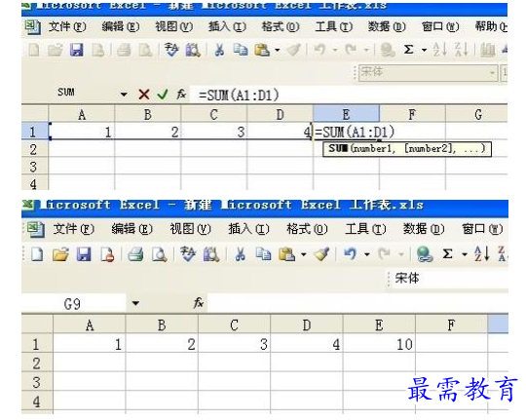
Task: Open 插入(I) menu in the G9 window
Action: coord(248,229)
